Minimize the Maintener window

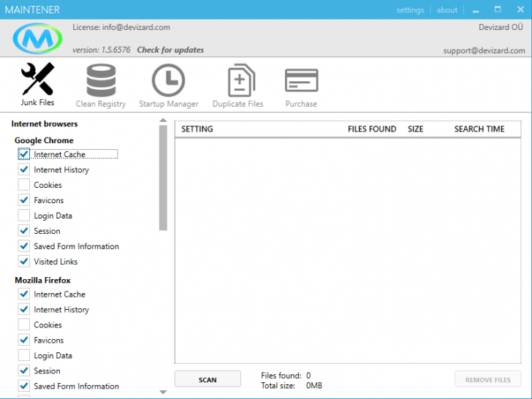476,9
